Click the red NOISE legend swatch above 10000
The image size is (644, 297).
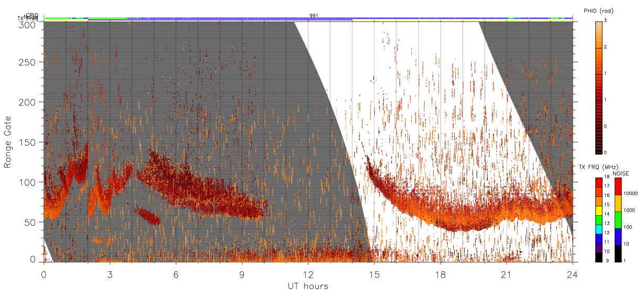click(618, 186)
